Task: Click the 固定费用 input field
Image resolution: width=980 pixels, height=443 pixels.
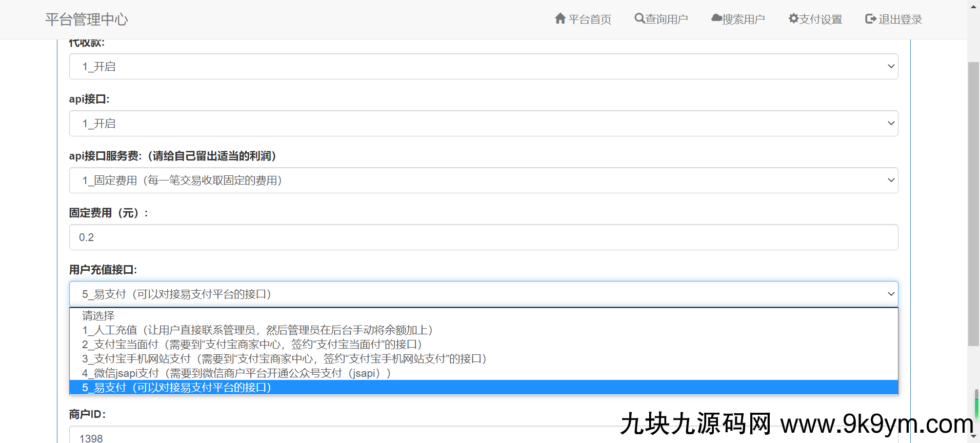Action: [483, 237]
